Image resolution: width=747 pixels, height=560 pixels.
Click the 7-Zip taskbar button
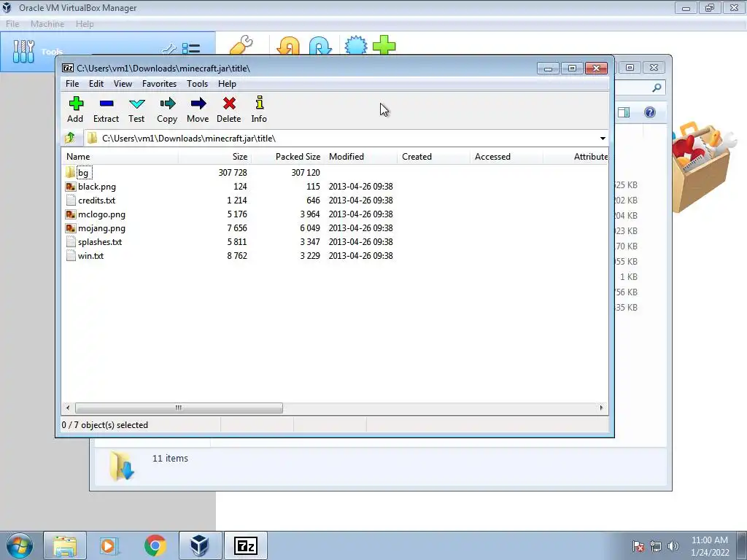[x=245, y=545]
